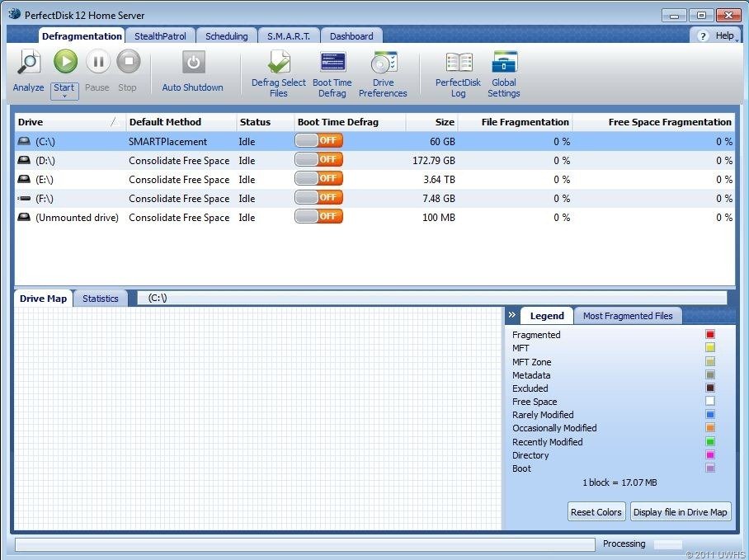Image resolution: width=749 pixels, height=560 pixels.
Task: Open the Start button dropdown arrow
Action: [64, 96]
